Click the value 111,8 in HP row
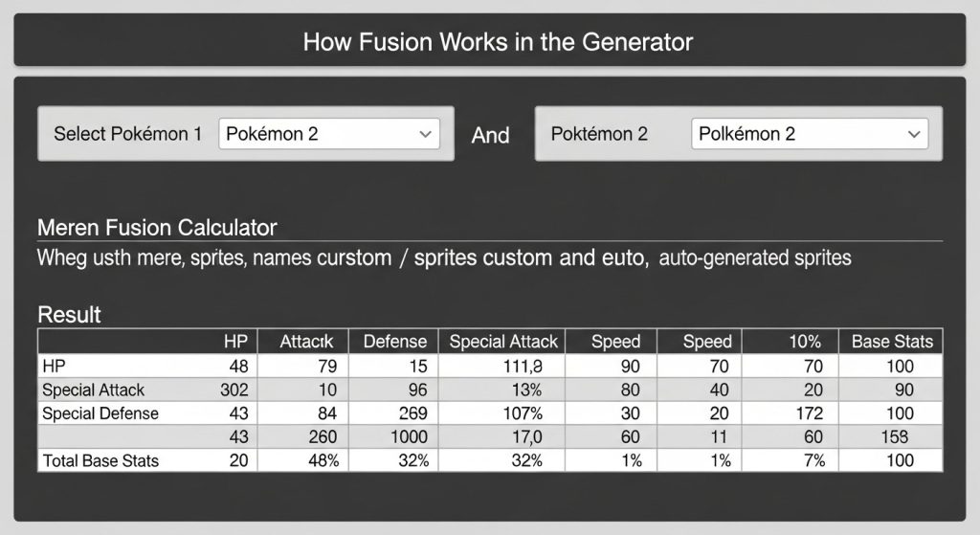 pyautogui.click(x=523, y=366)
